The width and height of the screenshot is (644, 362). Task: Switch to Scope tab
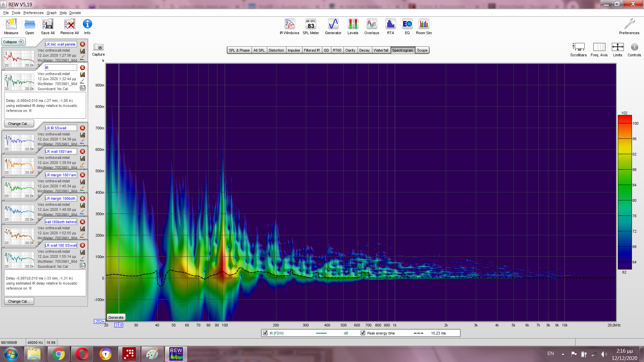pyautogui.click(x=422, y=50)
